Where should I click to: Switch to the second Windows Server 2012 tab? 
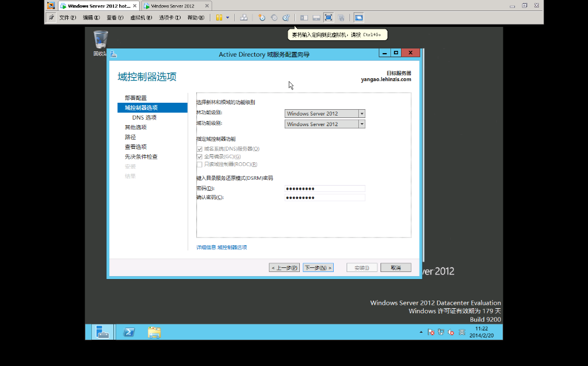[177, 6]
